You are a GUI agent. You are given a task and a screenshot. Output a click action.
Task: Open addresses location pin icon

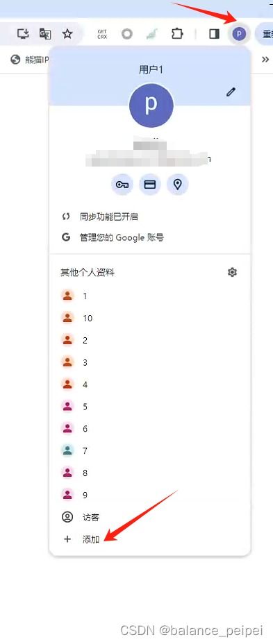[177, 185]
